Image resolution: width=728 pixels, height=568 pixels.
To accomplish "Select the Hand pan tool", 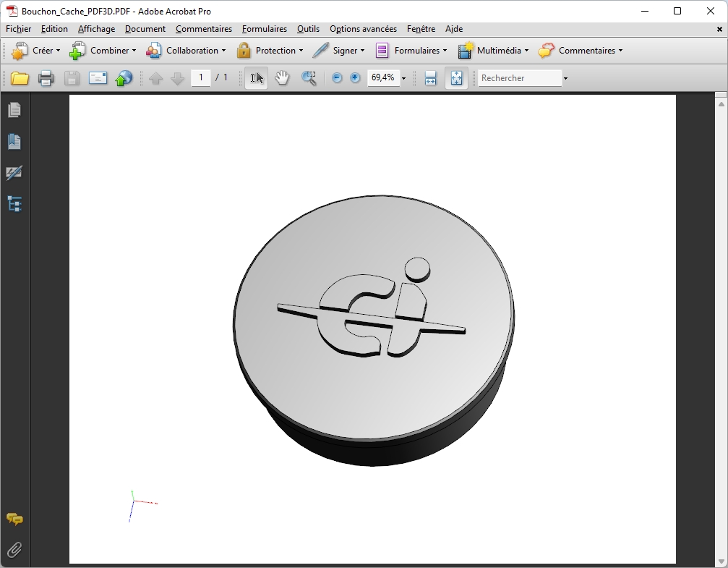I will coord(282,78).
